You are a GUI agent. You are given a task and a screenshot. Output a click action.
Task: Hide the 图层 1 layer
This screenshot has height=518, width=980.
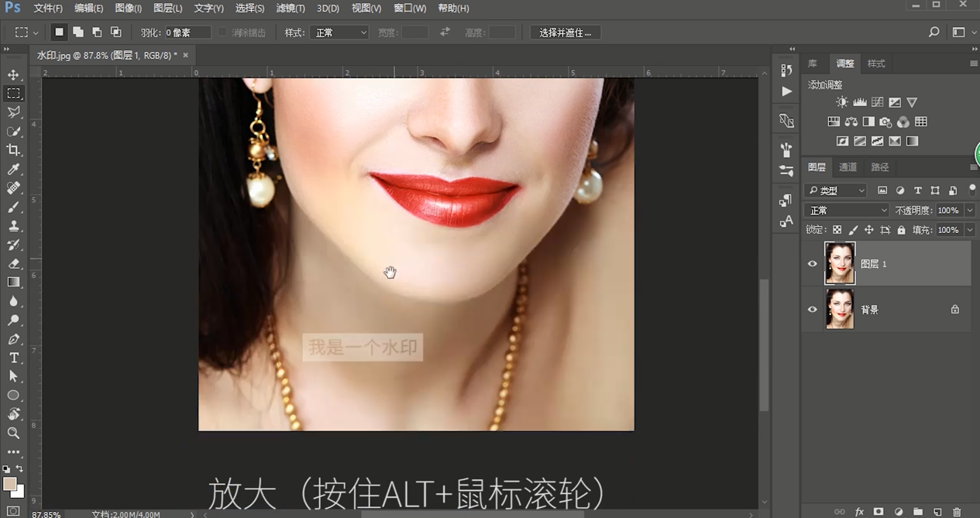coord(812,263)
